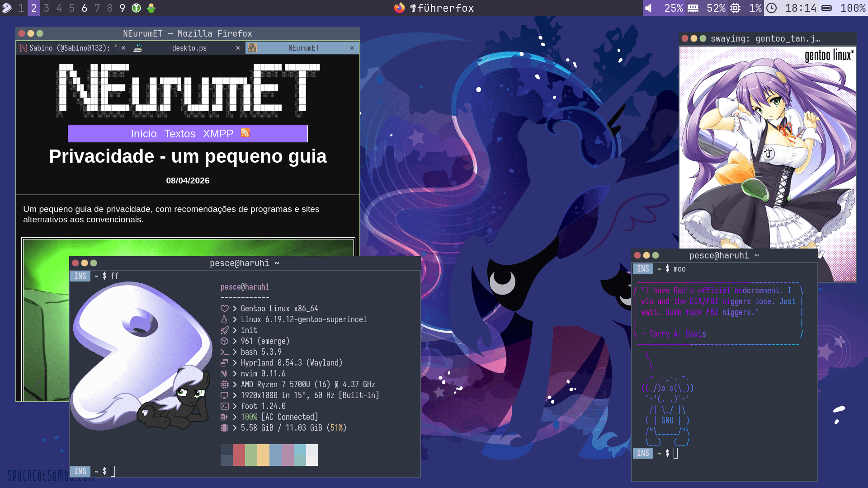Click the red swatch in the fastfetch palette

point(239,455)
